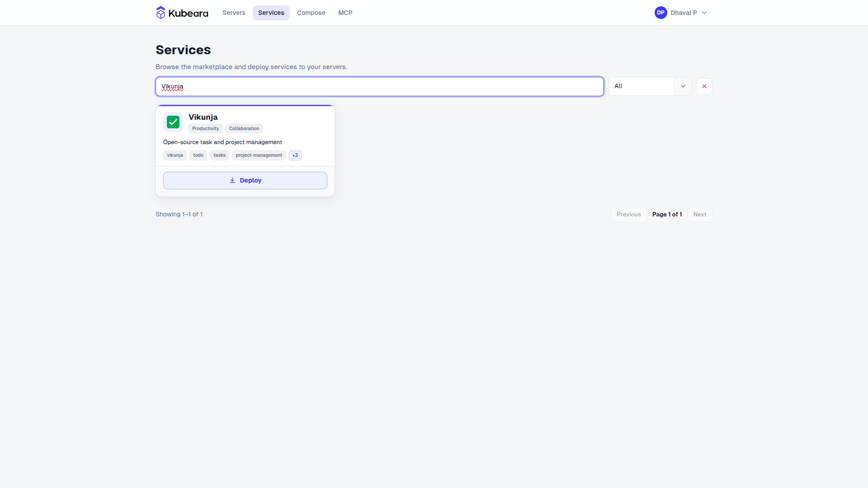This screenshot has height=488, width=868.
Task: Click the Kubeara brand name
Action: (x=189, y=13)
